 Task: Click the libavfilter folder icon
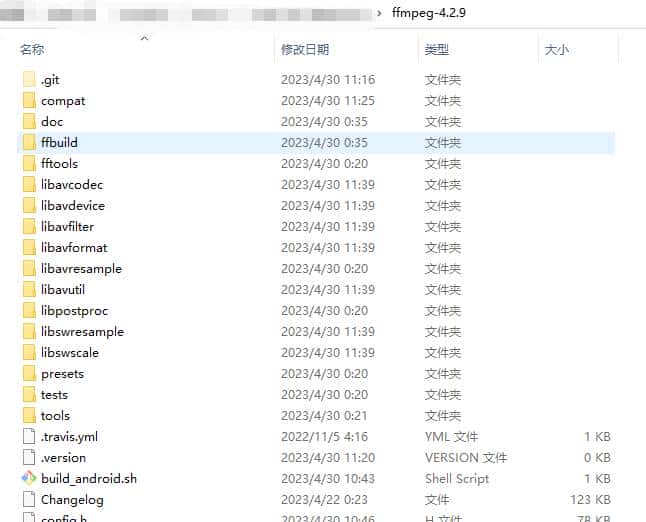click(29, 227)
